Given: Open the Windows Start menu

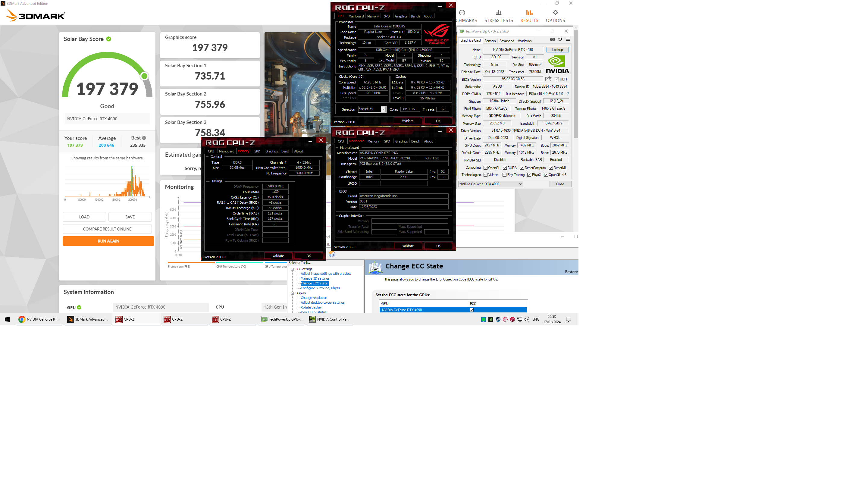Looking at the screenshot, I should coord(7,319).
